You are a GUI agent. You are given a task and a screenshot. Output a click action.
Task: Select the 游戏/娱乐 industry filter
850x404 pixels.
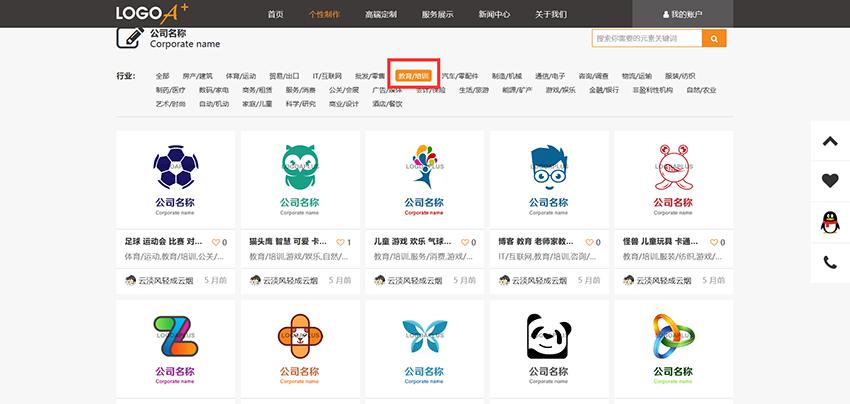tap(561, 90)
